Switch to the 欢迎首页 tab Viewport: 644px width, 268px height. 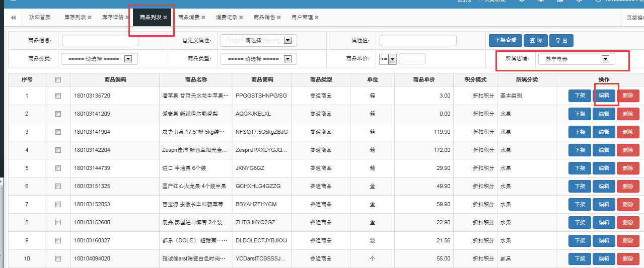point(40,17)
